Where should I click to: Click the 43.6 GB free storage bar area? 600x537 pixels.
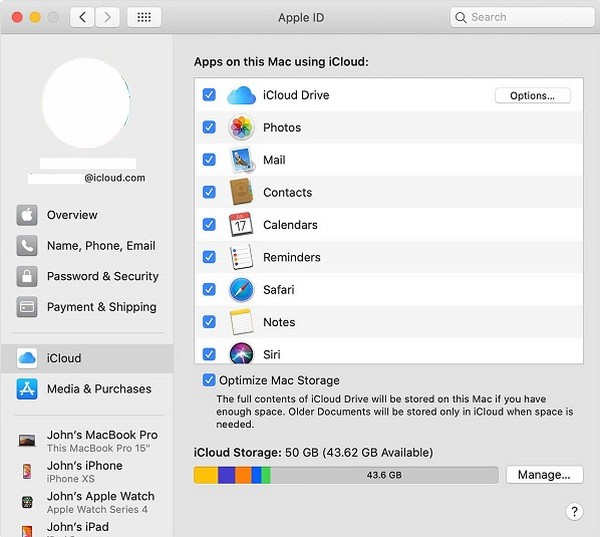point(384,475)
